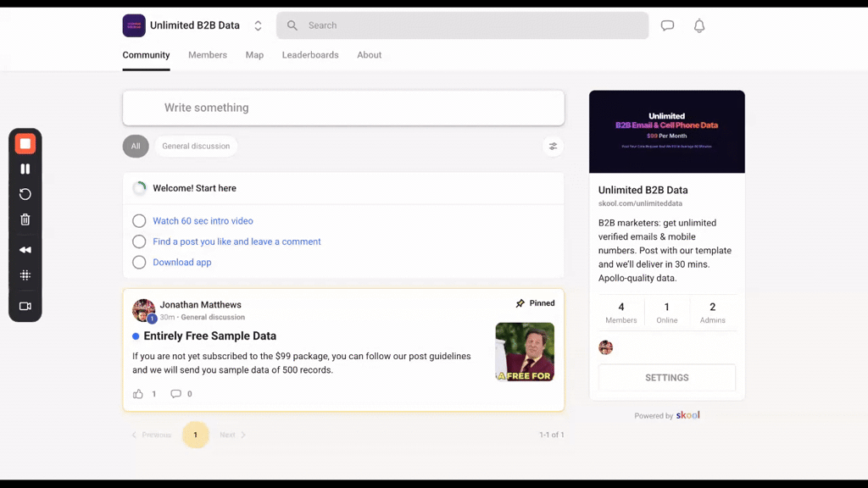The image size is (868, 488).
Task: Click the Write something post box
Action: (343, 108)
